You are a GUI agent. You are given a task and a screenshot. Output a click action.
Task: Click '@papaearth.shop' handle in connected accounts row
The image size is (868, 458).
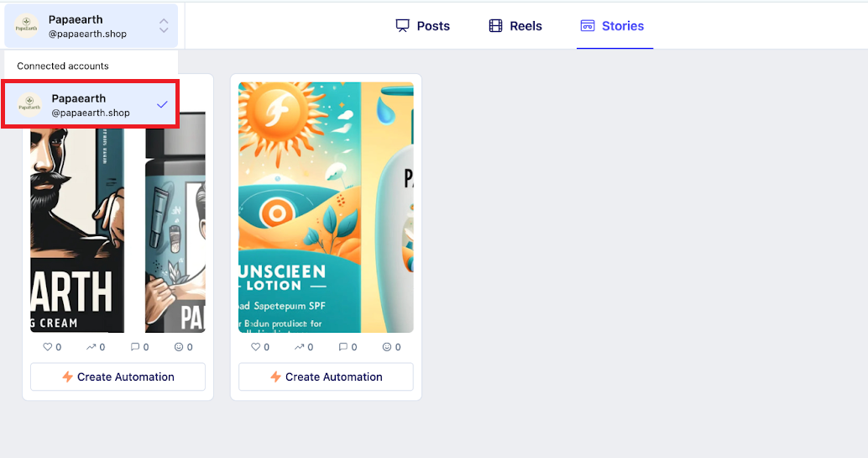(91, 113)
